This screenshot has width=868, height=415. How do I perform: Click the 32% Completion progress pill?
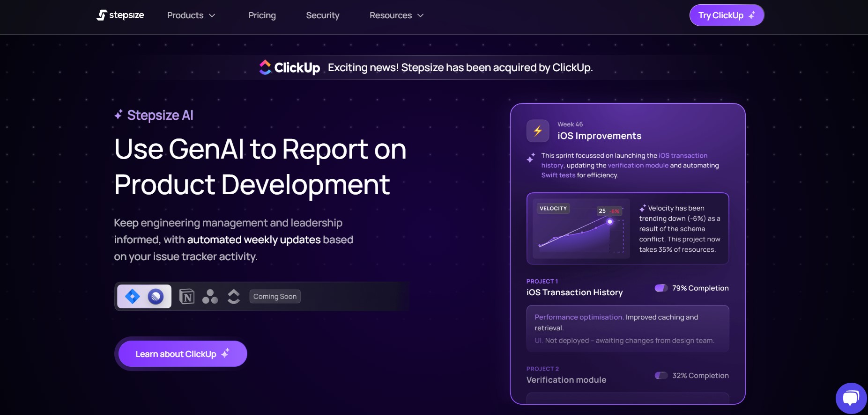point(661,375)
